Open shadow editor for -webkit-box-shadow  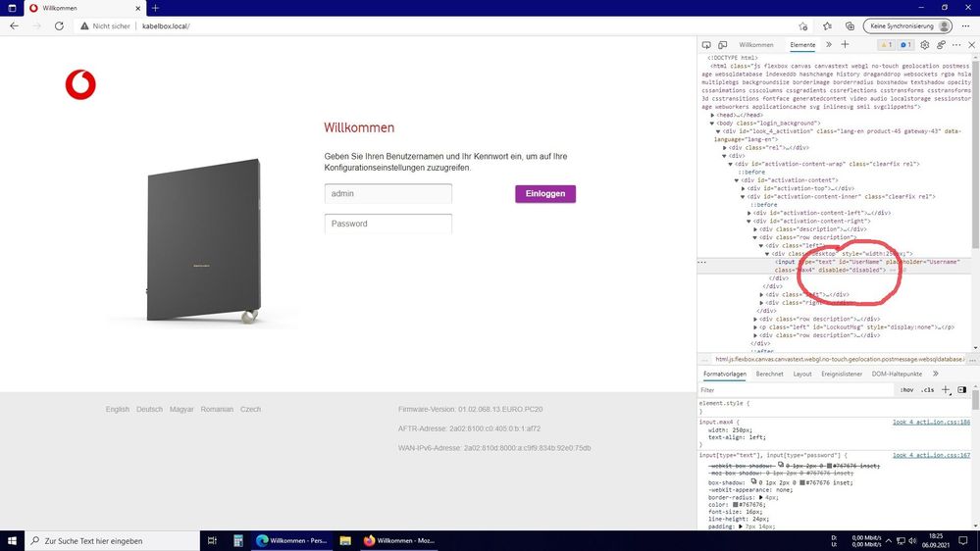[x=781, y=465]
